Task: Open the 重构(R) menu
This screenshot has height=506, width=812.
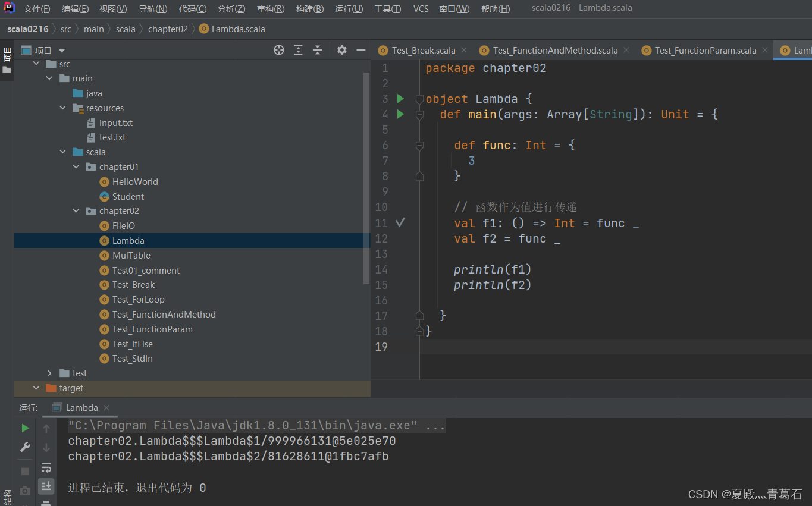Action: pyautogui.click(x=271, y=9)
